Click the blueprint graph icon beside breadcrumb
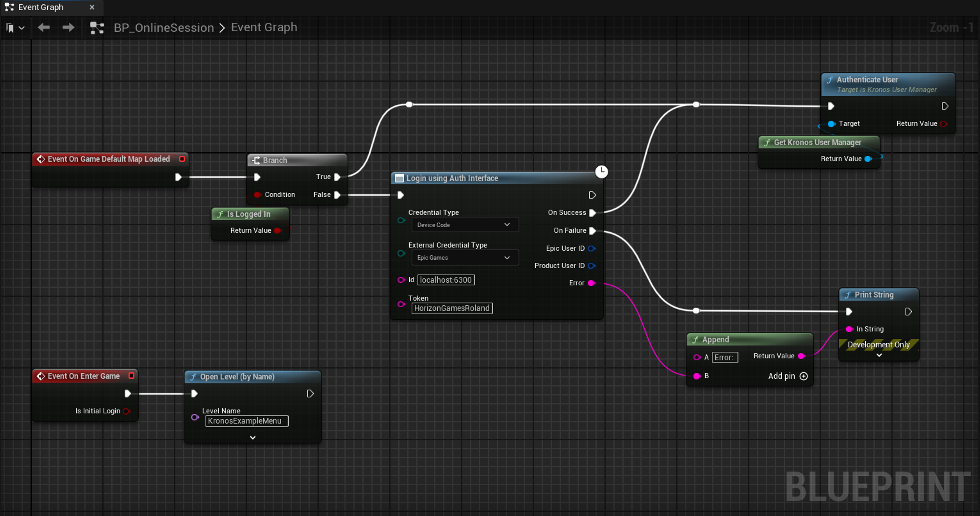Image resolution: width=980 pixels, height=516 pixels. [x=97, y=28]
